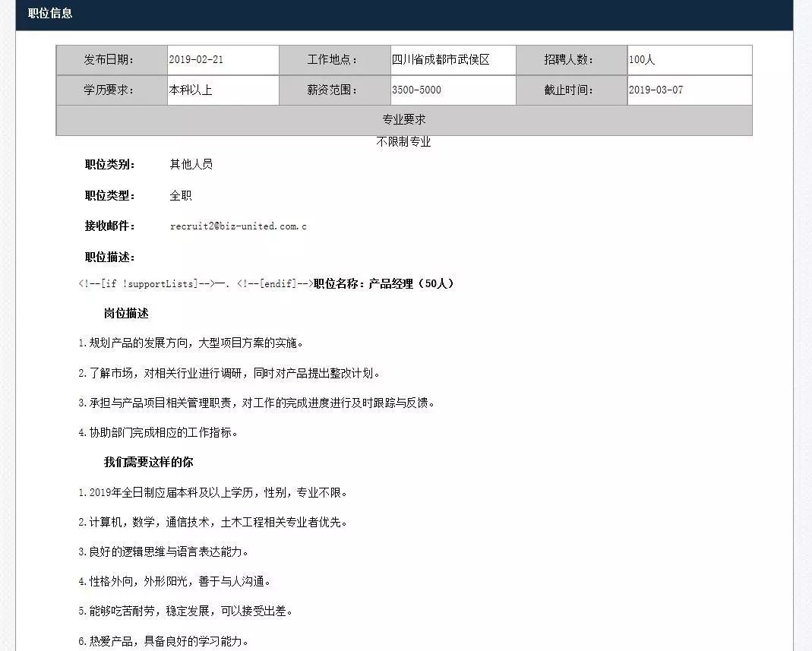The image size is (812, 651).
Task: Click the 接收邮件 label
Action: [110, 226]
